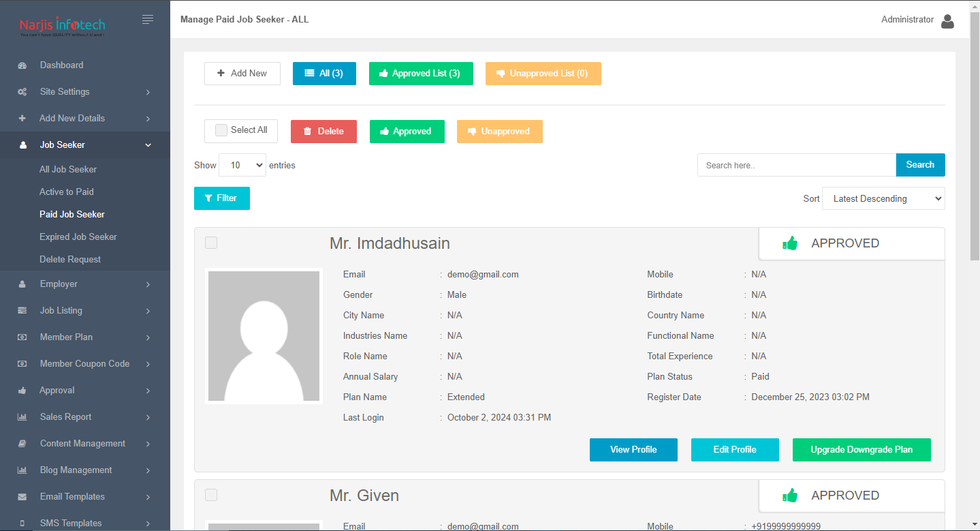Expand the Member Plan submenu chevron
Screen dimensions: 980x531
point(148,337)
